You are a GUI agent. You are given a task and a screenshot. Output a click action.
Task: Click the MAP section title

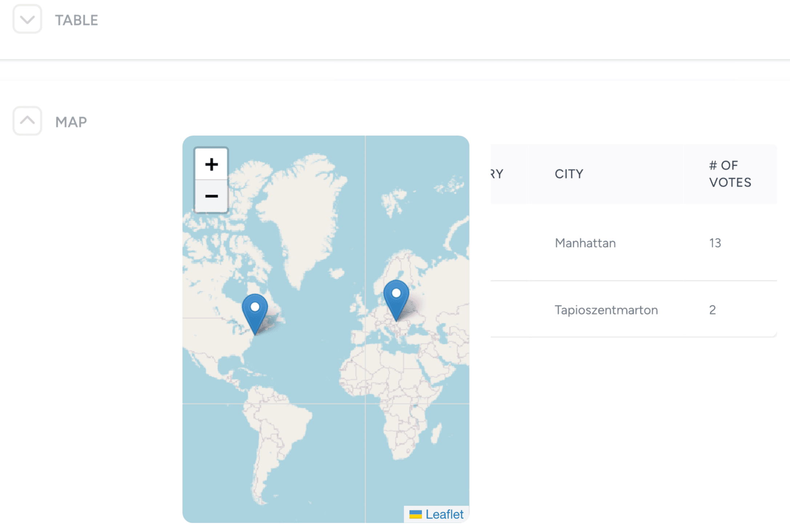(71, 122)
